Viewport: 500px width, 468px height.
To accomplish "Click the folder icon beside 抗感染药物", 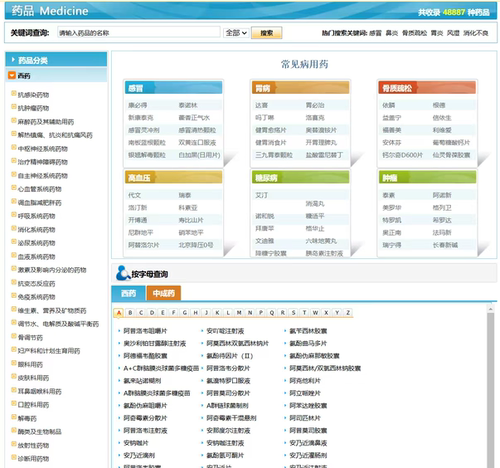I will click(14, 93).
